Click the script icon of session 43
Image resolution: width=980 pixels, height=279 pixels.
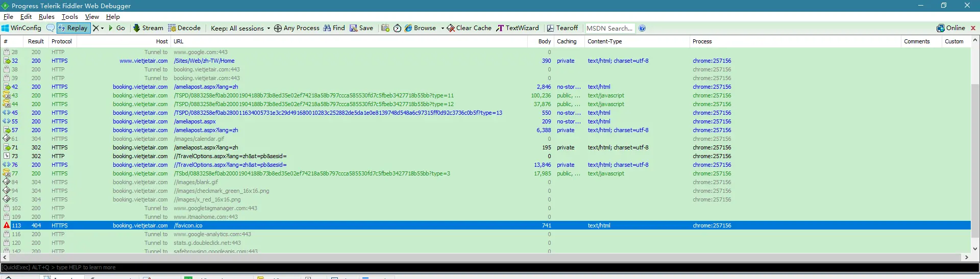pyautogui.click(x=7, y=95)
